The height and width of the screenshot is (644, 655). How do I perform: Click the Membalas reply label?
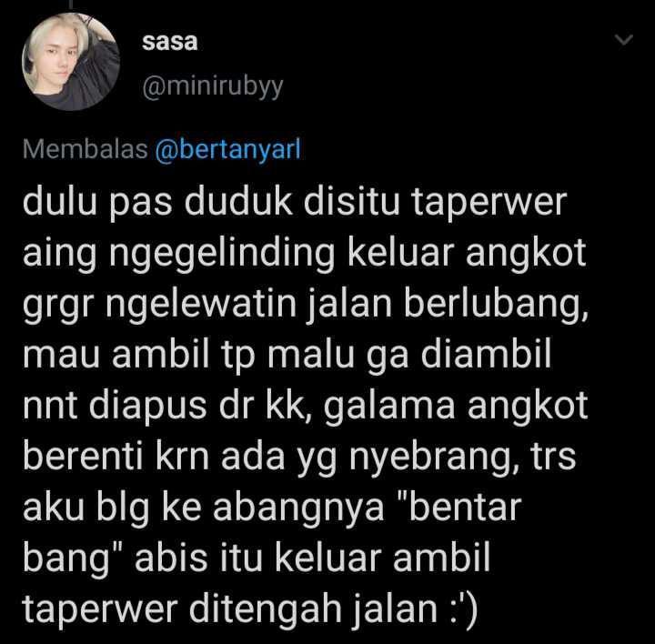[x=86, y=149]
